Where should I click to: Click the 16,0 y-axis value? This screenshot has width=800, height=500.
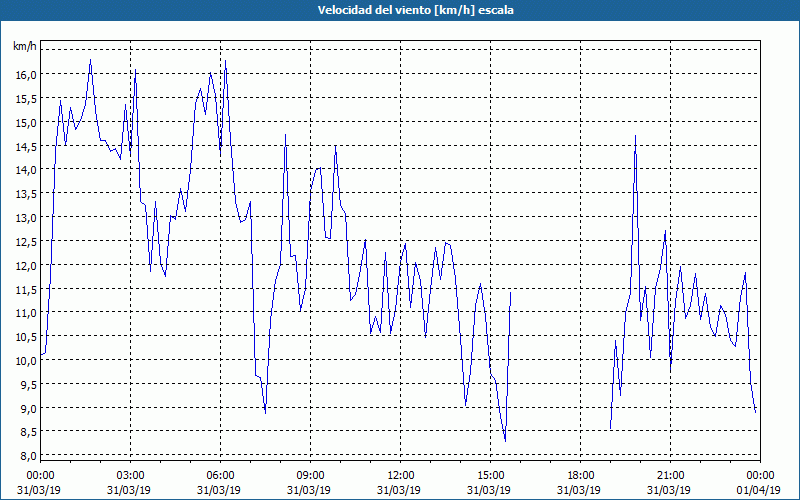point(25,74)
